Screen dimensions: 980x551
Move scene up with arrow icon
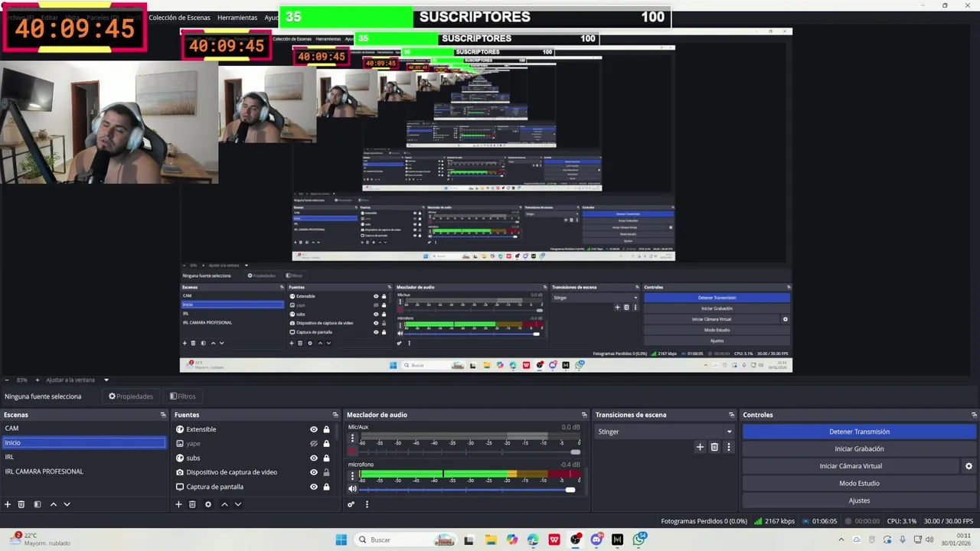54,504
